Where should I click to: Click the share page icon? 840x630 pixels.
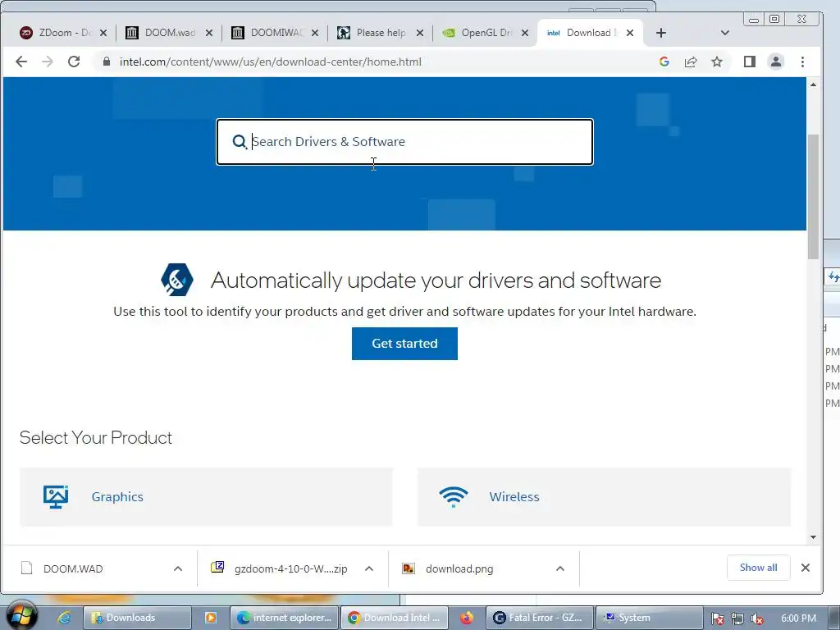click(691, 62)
